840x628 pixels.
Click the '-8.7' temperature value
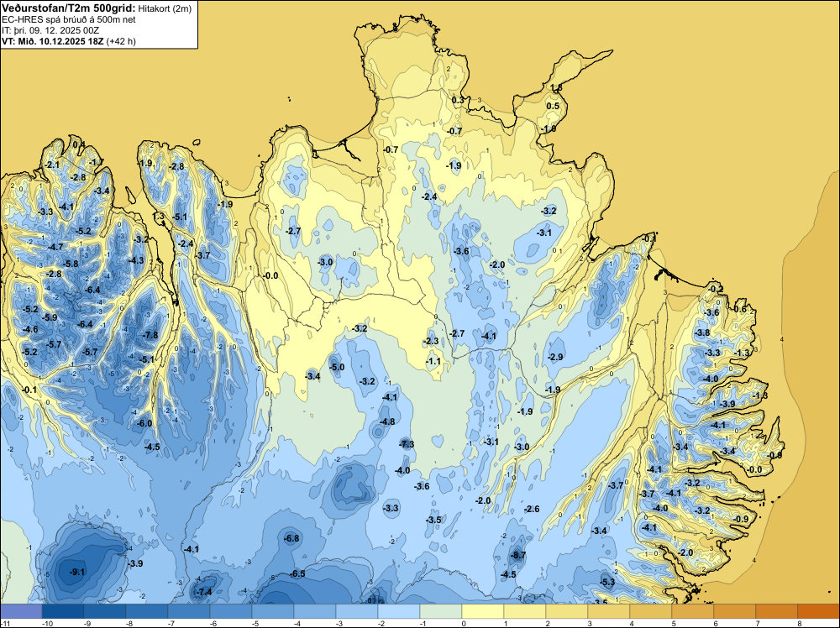[518, 556]
